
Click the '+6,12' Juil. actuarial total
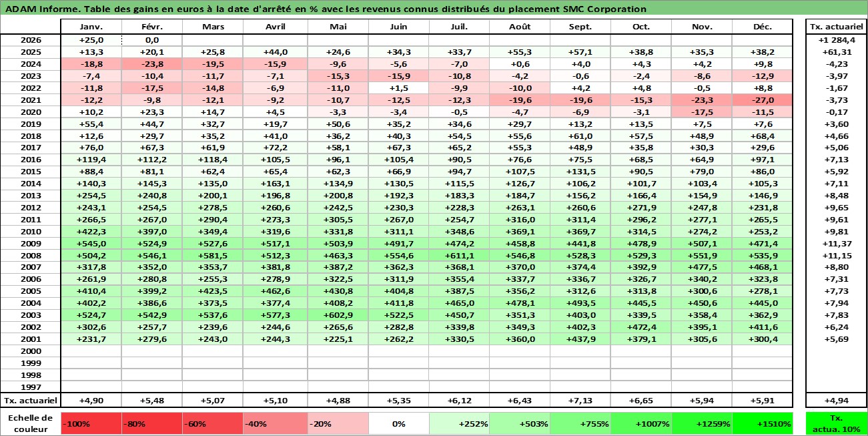(459, 401)
